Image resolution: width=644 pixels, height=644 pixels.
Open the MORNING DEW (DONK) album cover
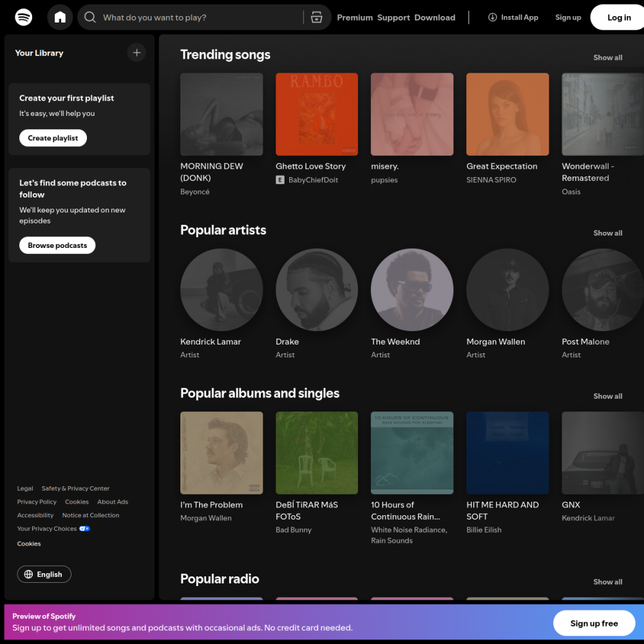pos(222,114)
